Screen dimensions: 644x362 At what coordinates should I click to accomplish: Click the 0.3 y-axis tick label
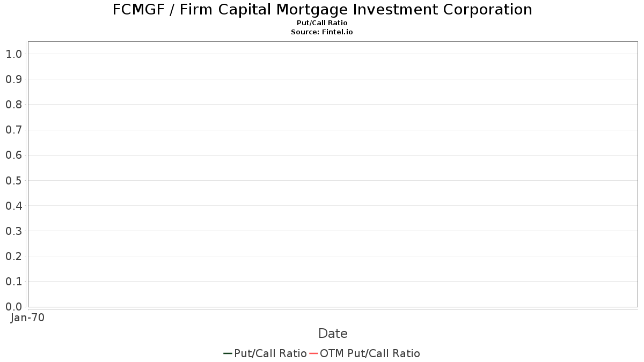point(14,231)
